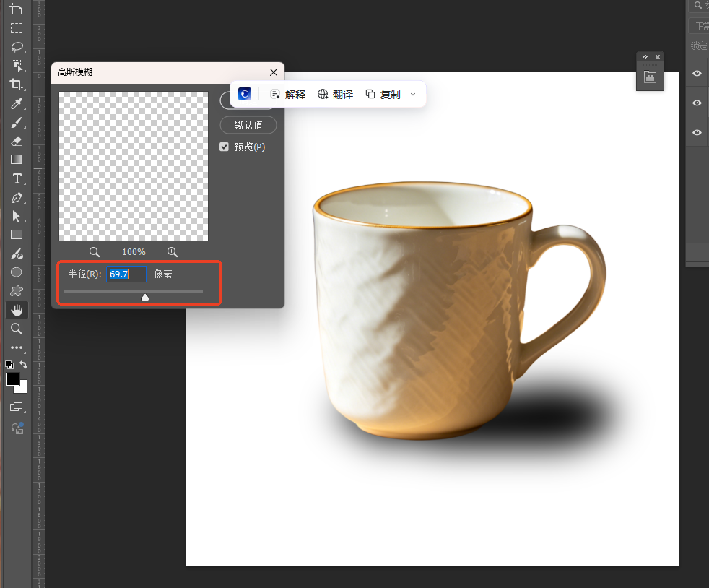Image resolution: width=709 pixels, height=588 pixels.
Task: Hide the middle layer via eye icon
Action: click(697, 103)
